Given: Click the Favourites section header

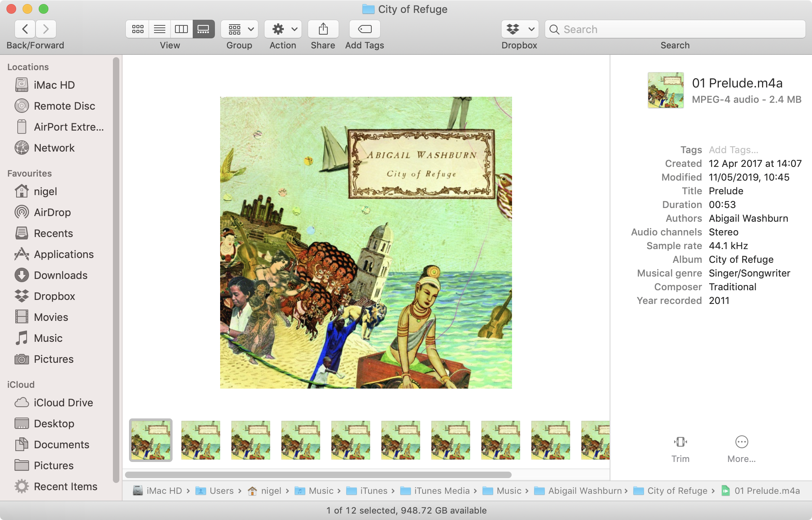Looking at the screenshot, I should point(29,173).
